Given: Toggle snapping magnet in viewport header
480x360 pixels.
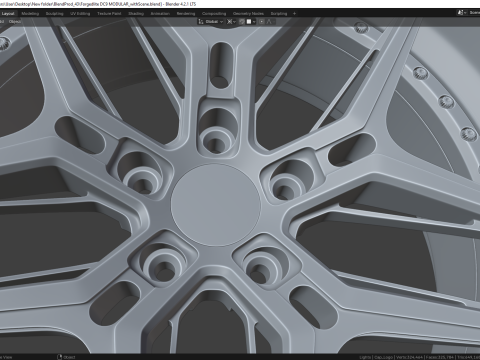Looking at the screenshot, I should [242, 22].
